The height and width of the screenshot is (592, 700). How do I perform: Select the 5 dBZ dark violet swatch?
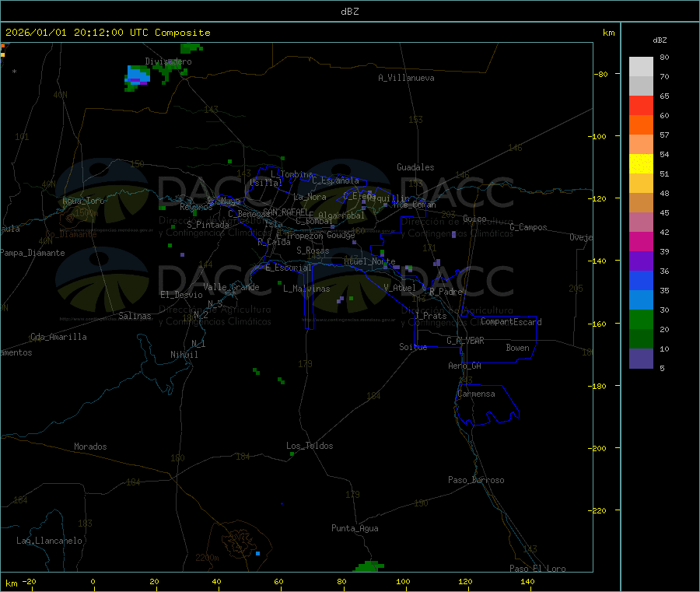click(x=641, y=358)
